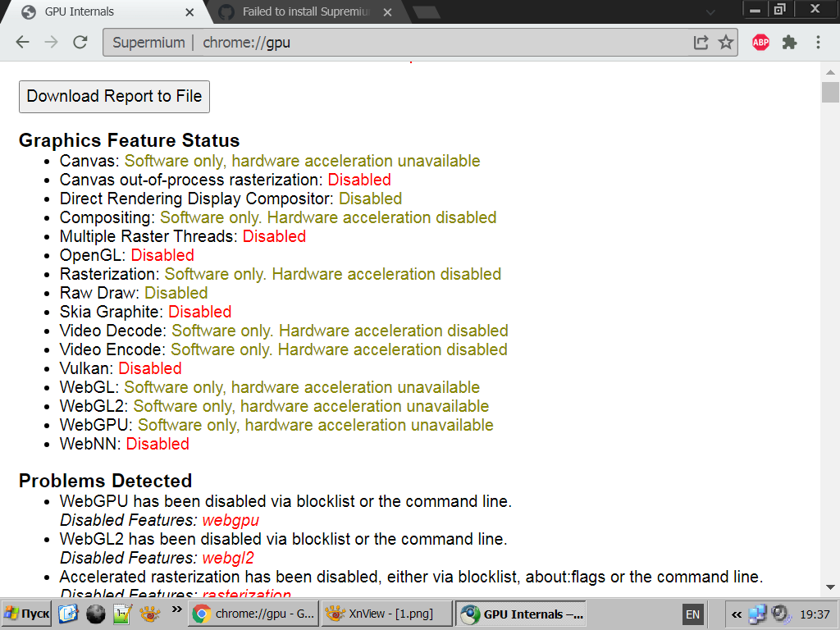
Task: Launch the first quick launch desktop icon
Action: point(68,614)
